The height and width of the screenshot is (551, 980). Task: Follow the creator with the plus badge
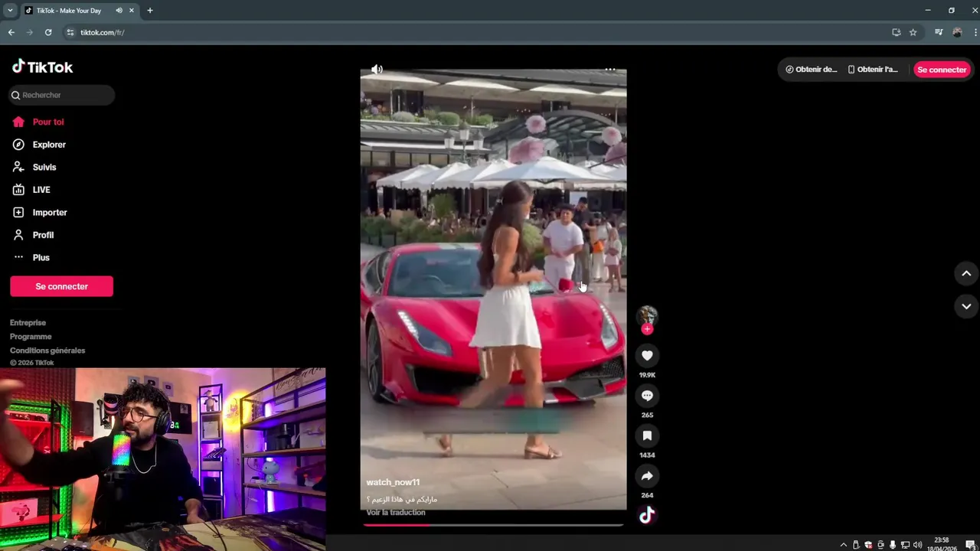pos(647,329)
